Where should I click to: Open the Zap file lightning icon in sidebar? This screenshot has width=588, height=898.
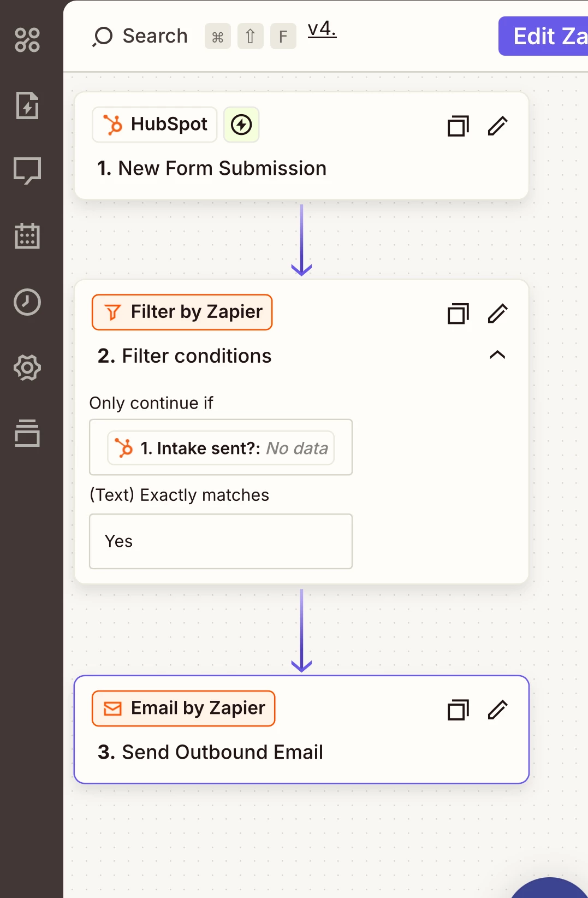click(x=27, y=105)
